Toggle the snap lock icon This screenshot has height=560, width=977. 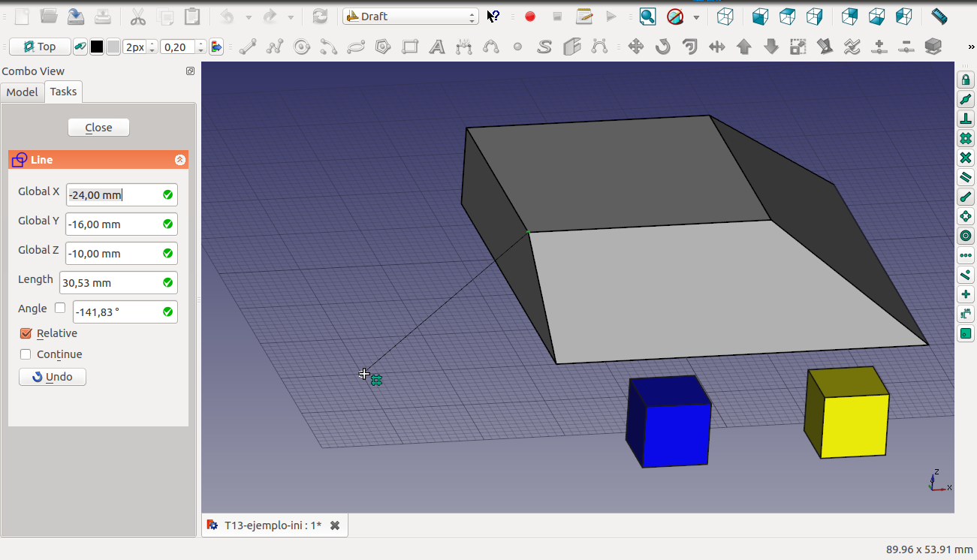coord(966,80)
